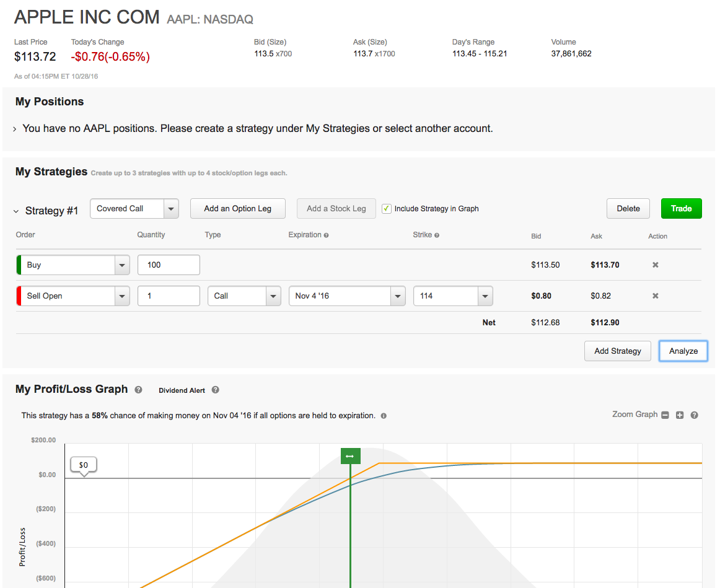Zoom out the graph with minus icon

(x=665, y=415)
